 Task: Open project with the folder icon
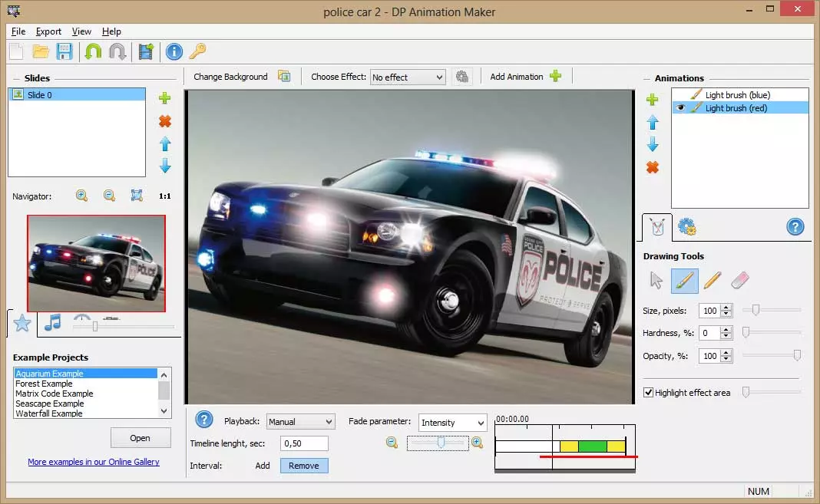click(x=40, y=51)
